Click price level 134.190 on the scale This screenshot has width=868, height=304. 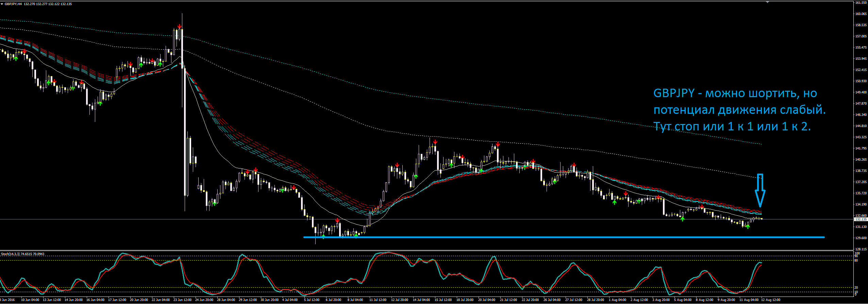click(x=861, y=204)
